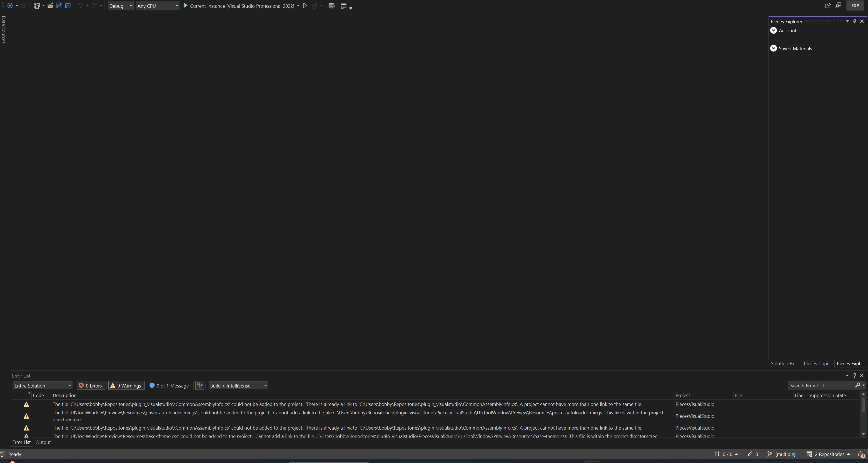The width and height of the screenshot is (868, 463).
Task: Click the Open File folder icon
Action: [x=50, y=6]
